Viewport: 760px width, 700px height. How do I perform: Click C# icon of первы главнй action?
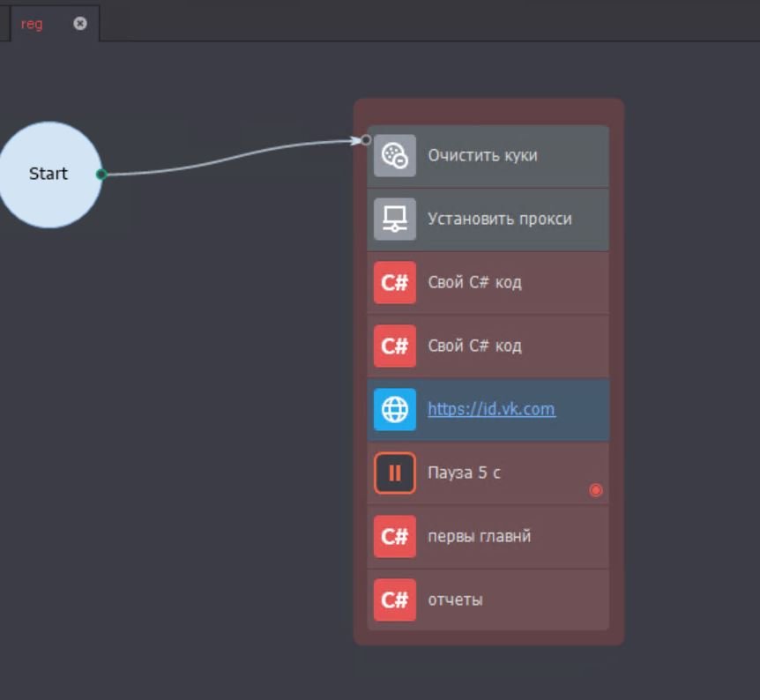394,537
